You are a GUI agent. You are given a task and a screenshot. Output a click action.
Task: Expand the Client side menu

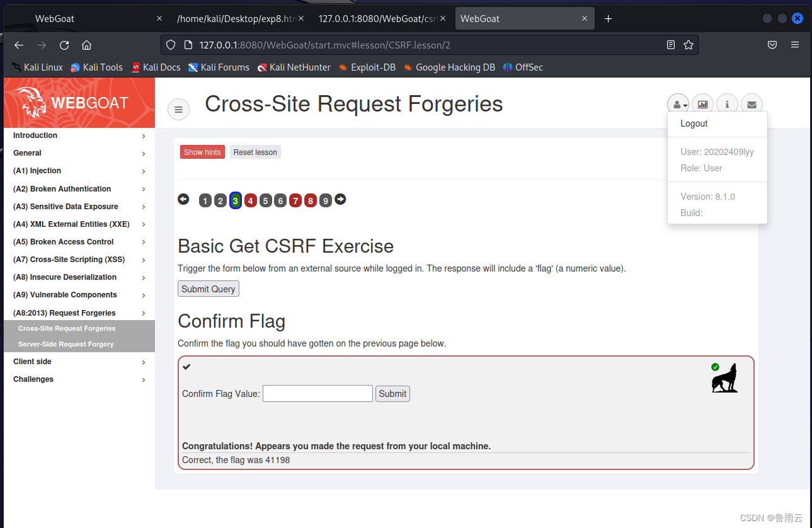[x=79, y=362]
